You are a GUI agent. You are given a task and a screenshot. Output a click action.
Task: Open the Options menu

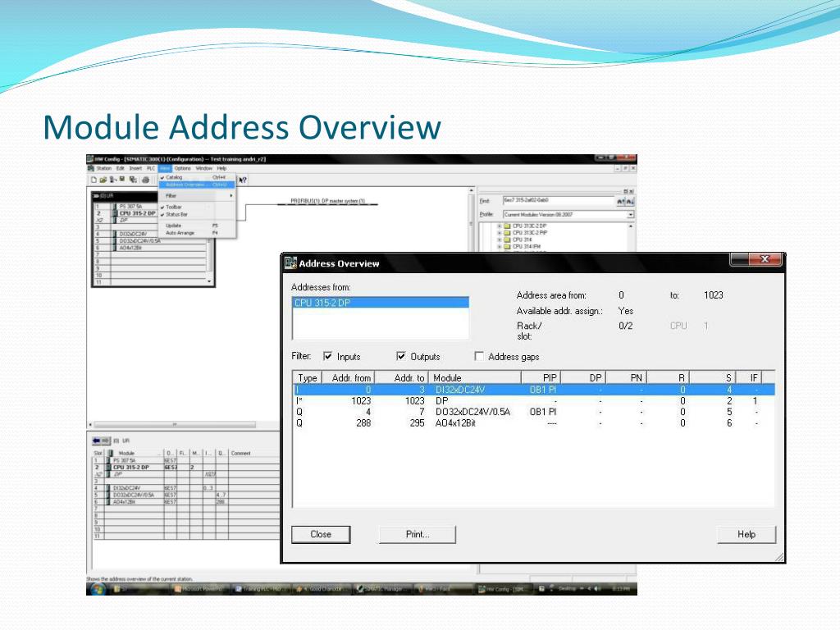point(183,168)
